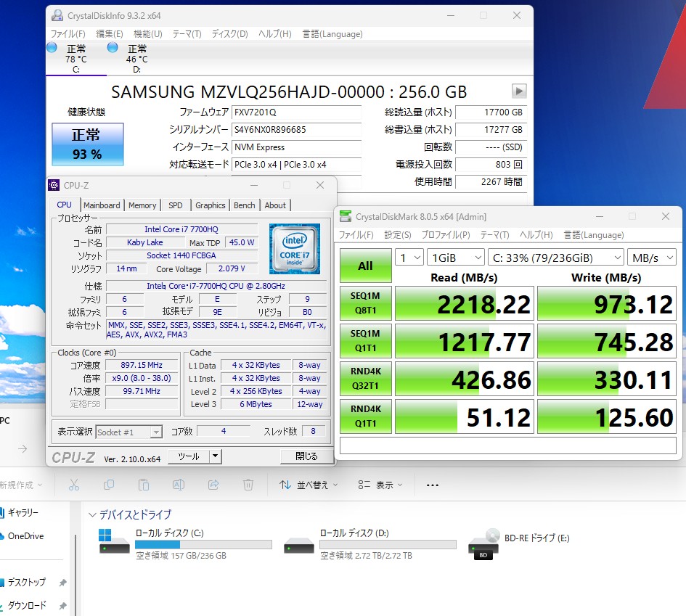The width and height of the screenshot is (686, 616).
Task: Open 言語(Language) menu in CrystalDiskMark
Action: pos(594,235)
